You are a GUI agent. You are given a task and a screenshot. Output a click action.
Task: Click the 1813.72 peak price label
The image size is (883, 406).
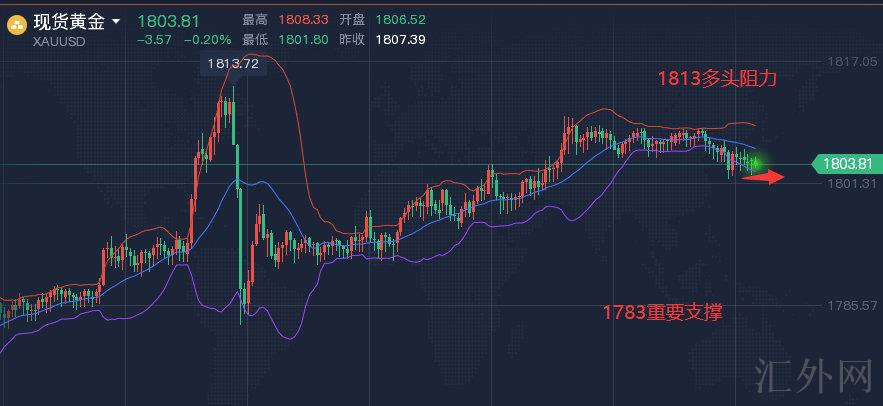click(232, 64)
